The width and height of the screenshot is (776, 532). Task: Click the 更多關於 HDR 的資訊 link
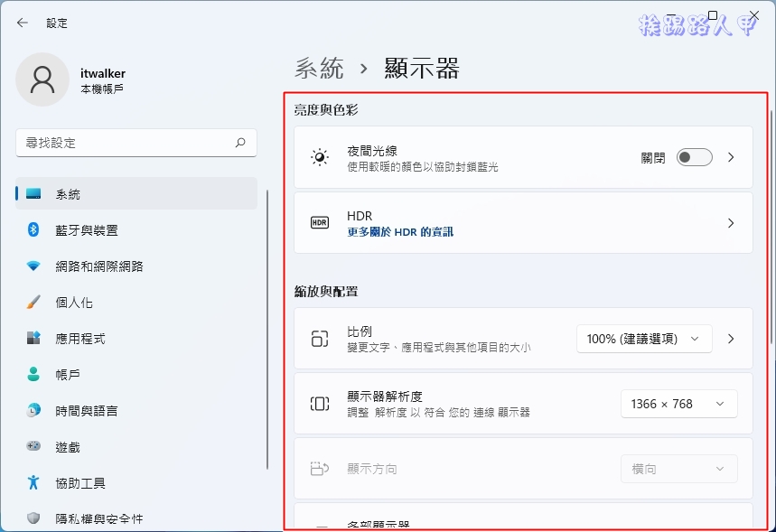pos(400,231)
